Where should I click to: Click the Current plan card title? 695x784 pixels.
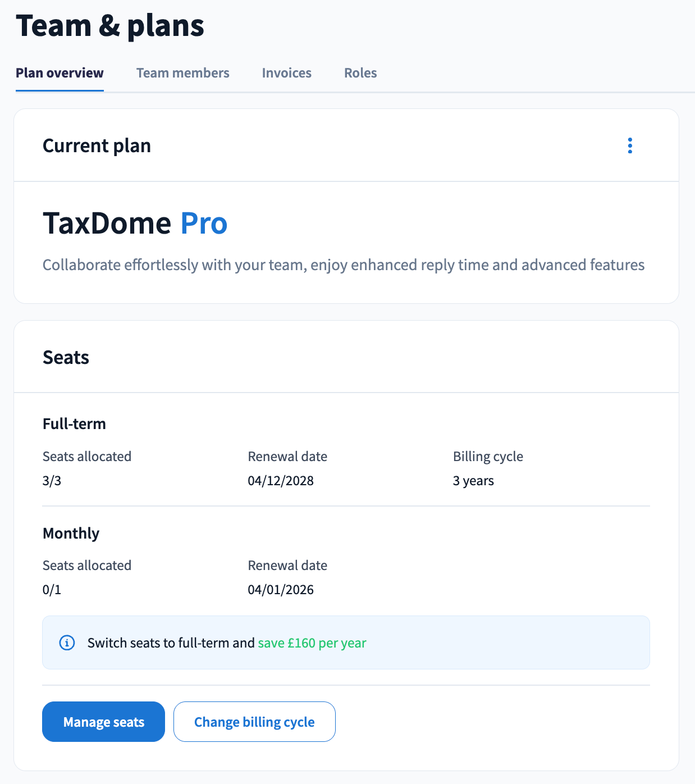(x=97, y=146)
